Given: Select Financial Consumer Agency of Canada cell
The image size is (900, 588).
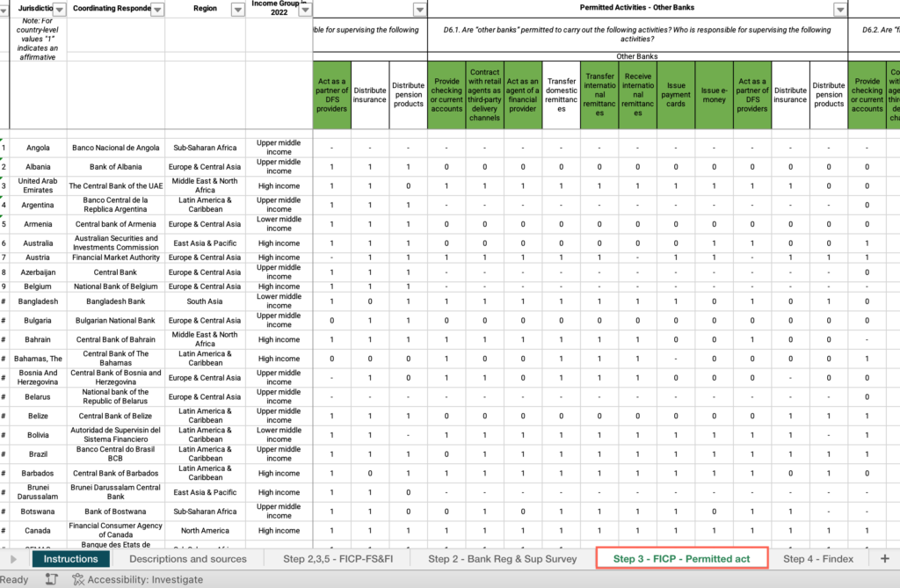Looking at the screenshot, I should point(115,531).
